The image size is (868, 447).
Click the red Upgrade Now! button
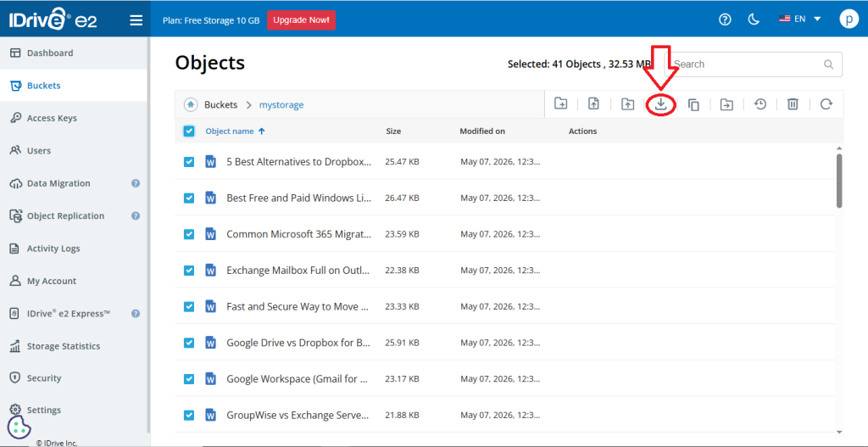[x=301, y=20]
